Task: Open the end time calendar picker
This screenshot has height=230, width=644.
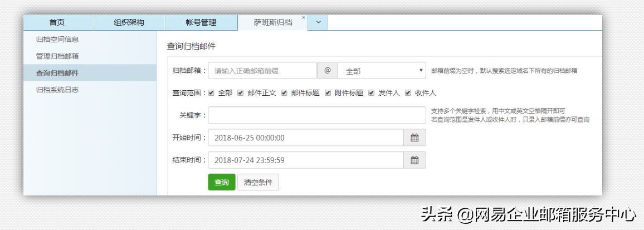Action: click(x=415, y=160)
